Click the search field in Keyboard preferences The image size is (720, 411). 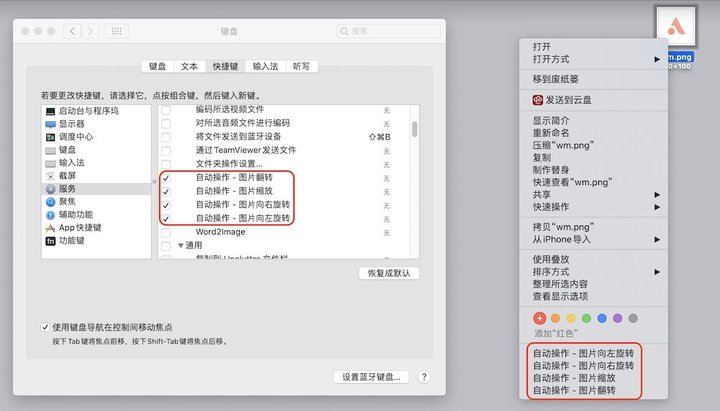coord(388,31)
